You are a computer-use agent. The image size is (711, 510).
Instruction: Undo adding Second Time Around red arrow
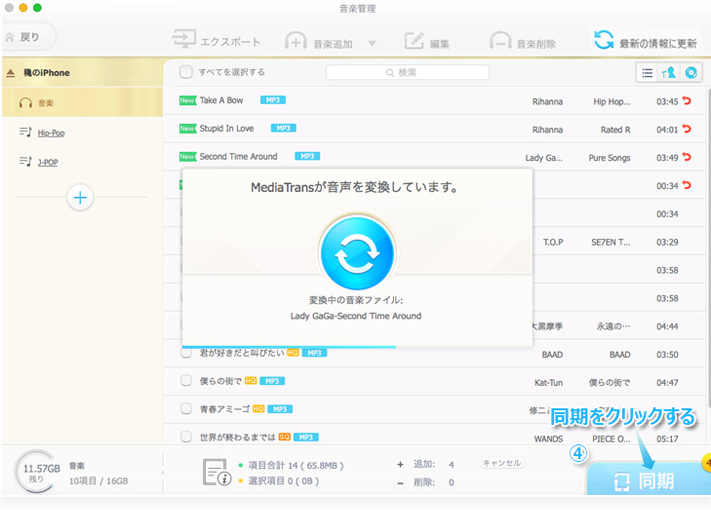click(x=687, y=157)
